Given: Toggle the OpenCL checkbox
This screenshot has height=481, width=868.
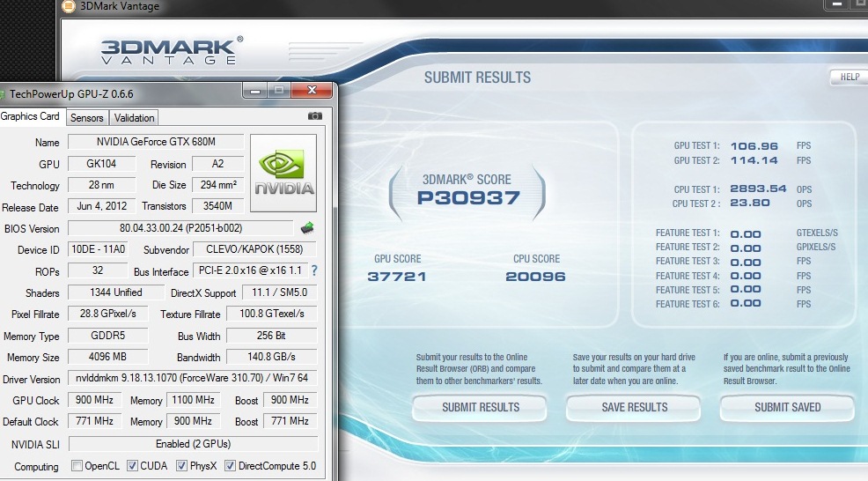Looking at the screenshot, I should click(x=77, y=465).
